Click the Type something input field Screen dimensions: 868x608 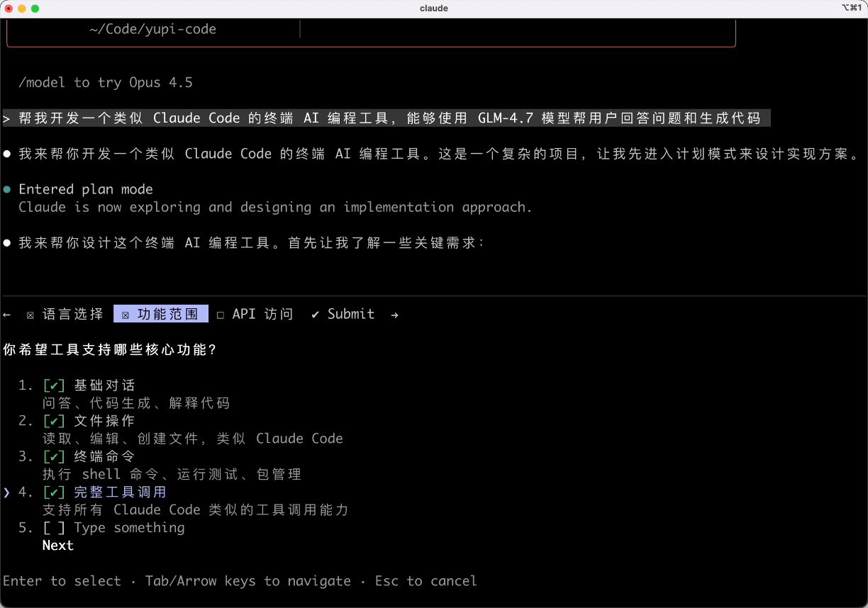(129, 528)
